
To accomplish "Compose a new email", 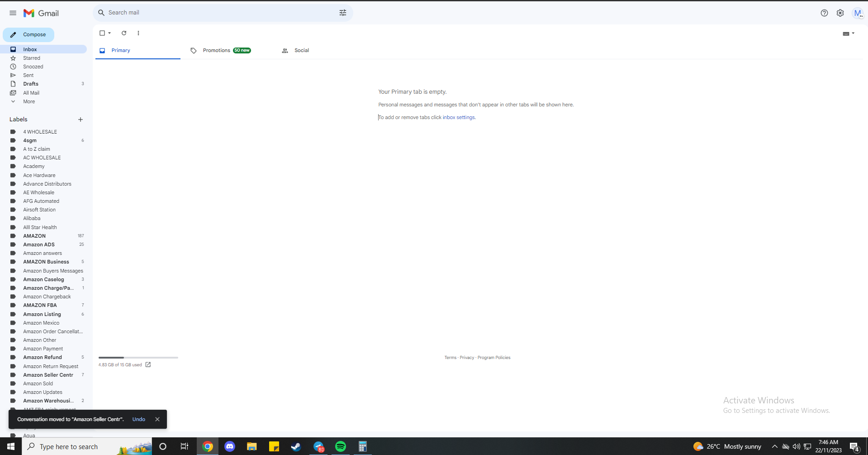I will (28, 35).
